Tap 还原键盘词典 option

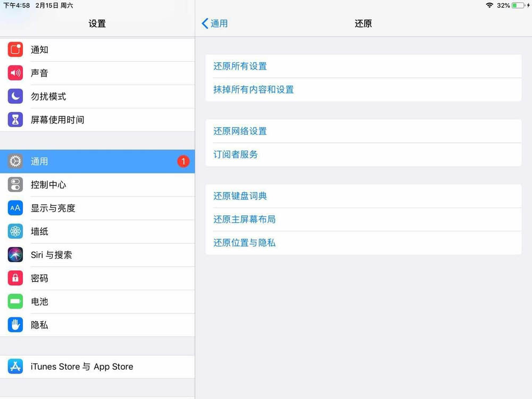[x=240, y=196]
